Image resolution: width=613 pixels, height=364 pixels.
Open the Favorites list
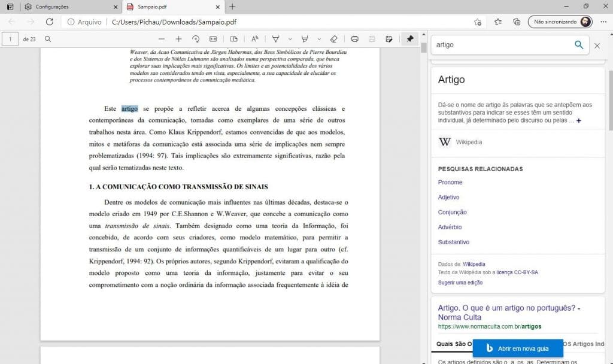click(x=497, y=22)
